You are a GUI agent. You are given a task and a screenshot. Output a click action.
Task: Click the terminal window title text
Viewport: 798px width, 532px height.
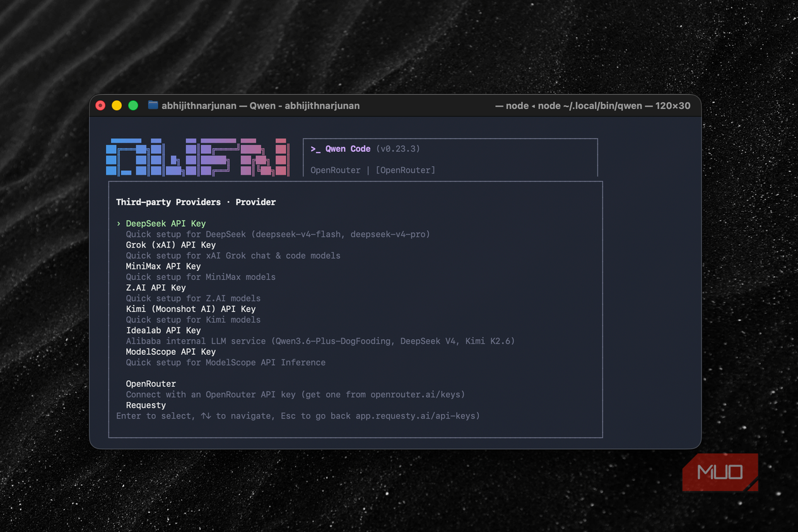point(261,105)
